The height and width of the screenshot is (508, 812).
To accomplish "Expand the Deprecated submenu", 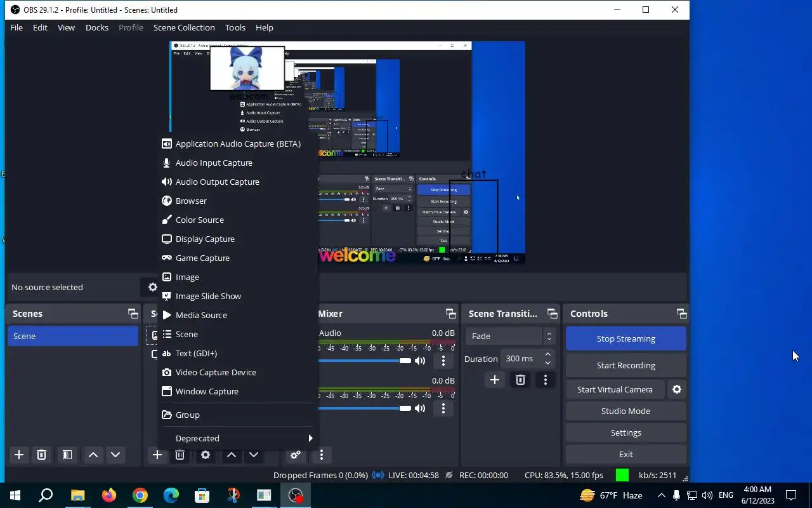I will [x=237, y=438].
